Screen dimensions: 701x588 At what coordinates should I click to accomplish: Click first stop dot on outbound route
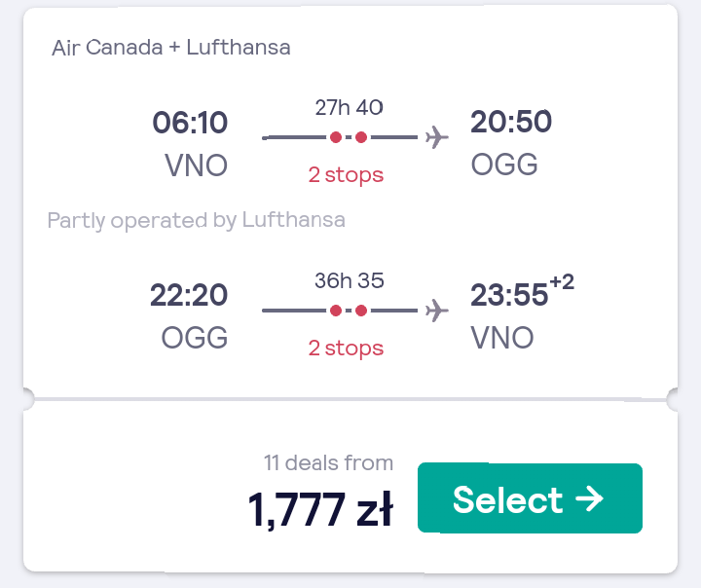click(x=336, y=137)
